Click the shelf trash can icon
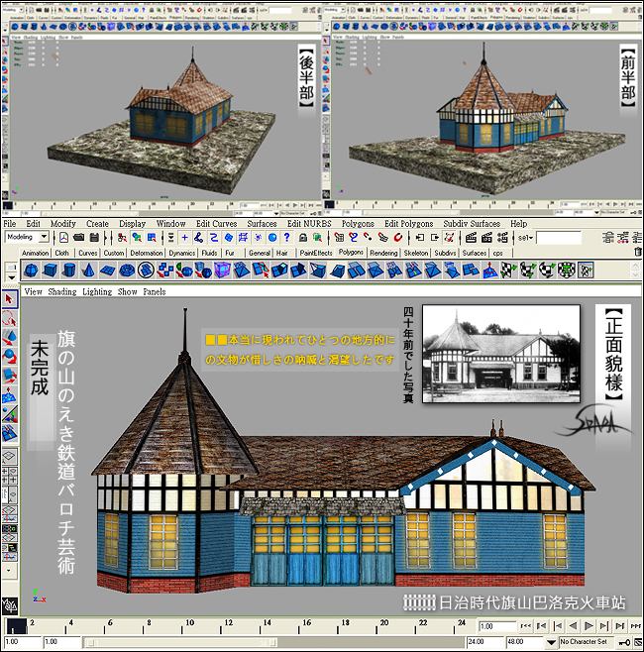 [637, 252]
